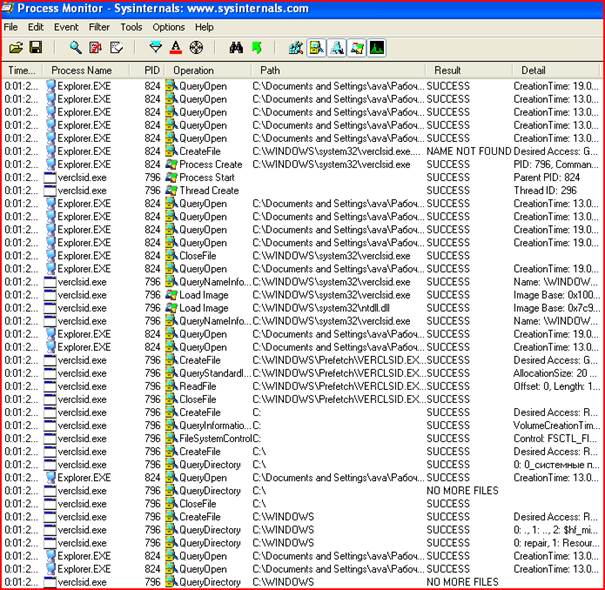Click the Save floppy disk icon

(x=35, y=47)
